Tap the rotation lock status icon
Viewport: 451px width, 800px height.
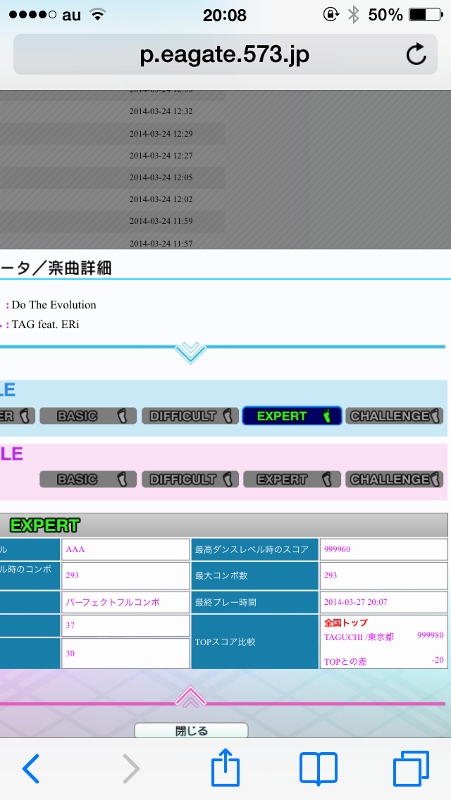331,15
